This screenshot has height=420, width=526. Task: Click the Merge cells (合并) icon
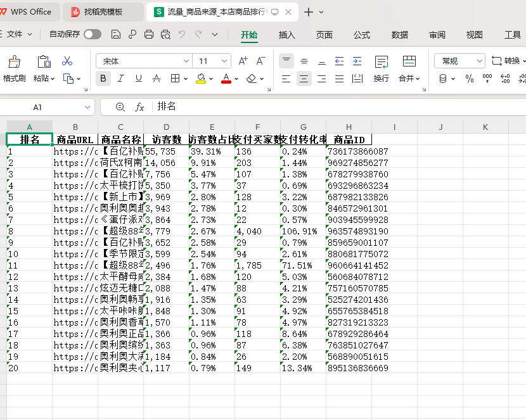(x=409, y=61)
